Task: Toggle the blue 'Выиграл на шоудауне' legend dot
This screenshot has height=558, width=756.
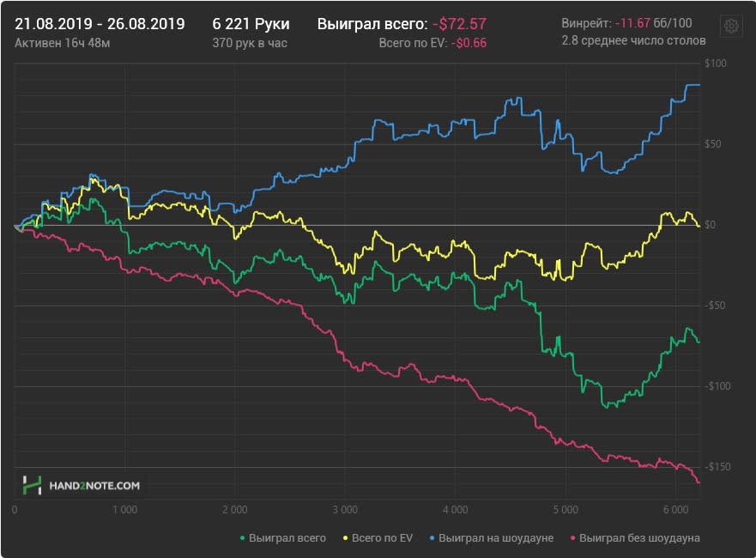Action: click(432, 537)
